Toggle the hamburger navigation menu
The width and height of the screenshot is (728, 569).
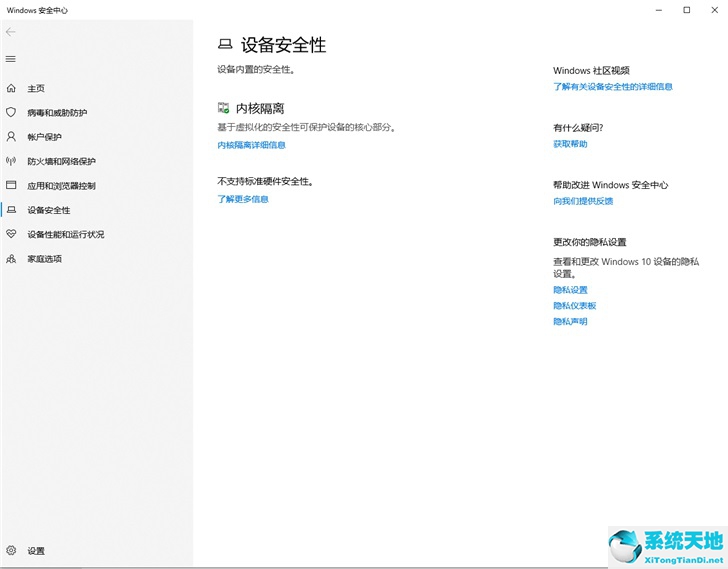click(x=11, y=59)
